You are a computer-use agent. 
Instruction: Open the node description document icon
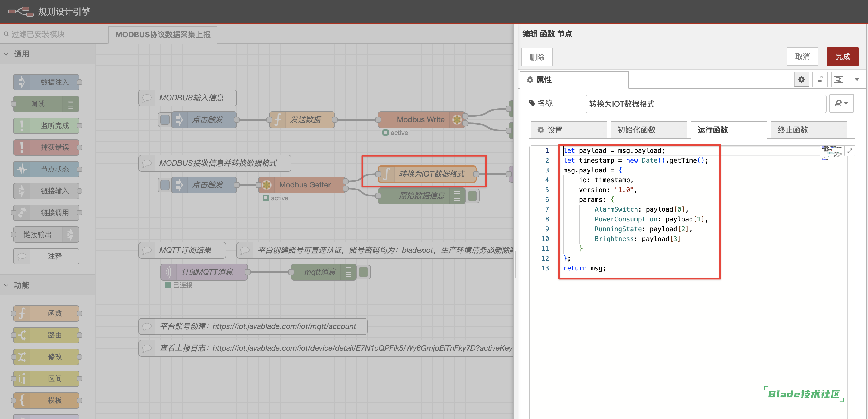click(820, 79)
